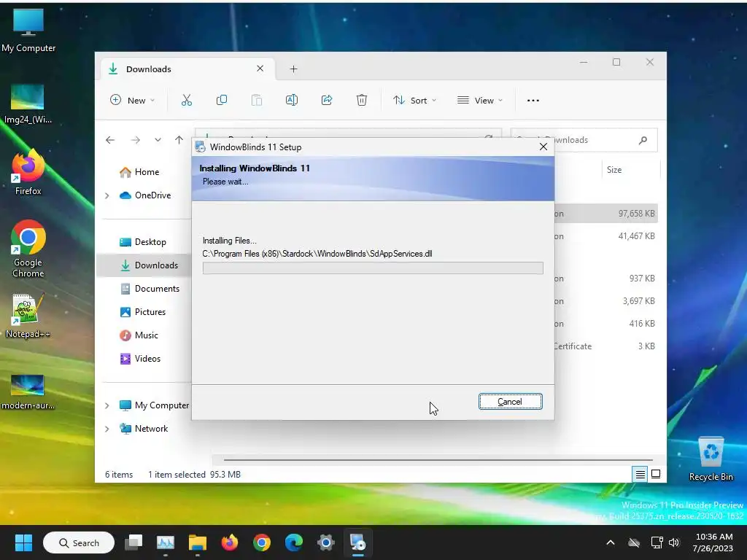Open the See more ellipsis menu
The image size is (747, 560).
click(x=533, y=101)
